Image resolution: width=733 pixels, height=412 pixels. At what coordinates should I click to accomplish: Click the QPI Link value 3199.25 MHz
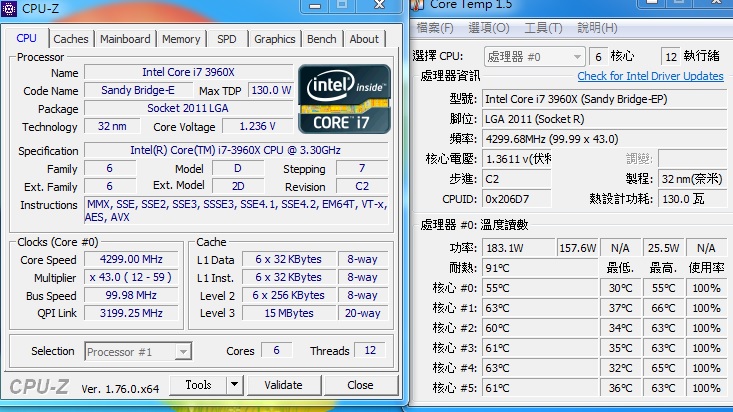point(131,313)
